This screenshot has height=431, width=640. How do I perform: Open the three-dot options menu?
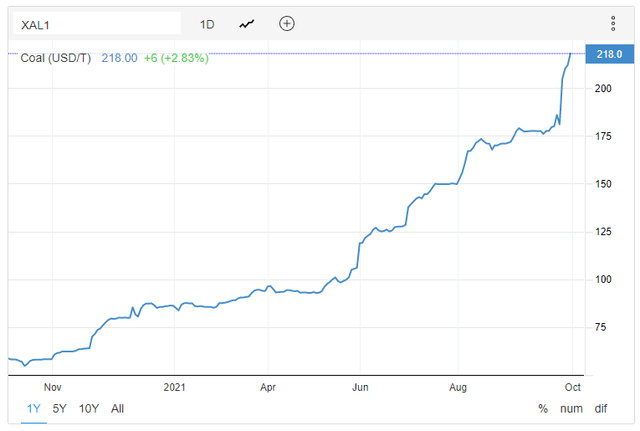[613, 24]
